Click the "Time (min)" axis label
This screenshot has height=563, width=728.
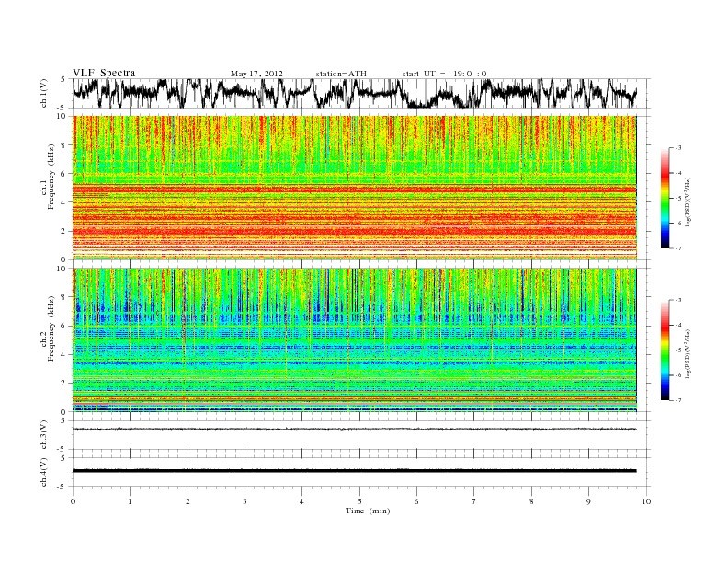368,511
